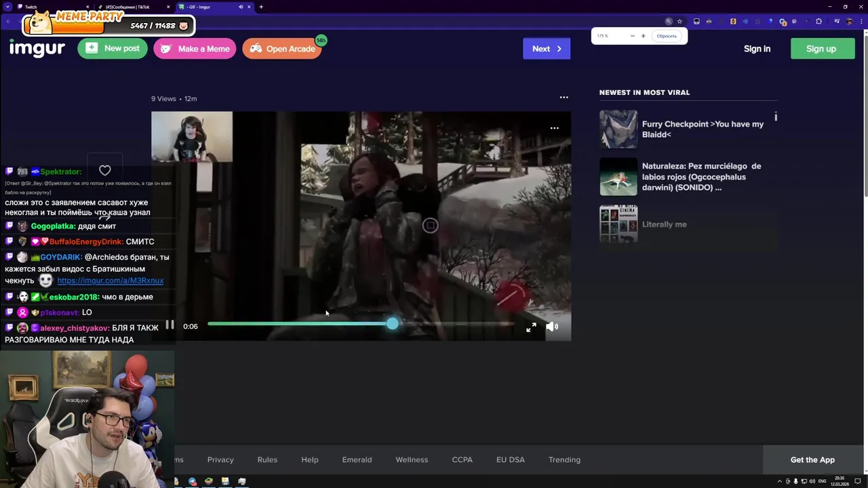Open post options menu above the video
This screenshot has height=488, width=868.
(564, 98)
